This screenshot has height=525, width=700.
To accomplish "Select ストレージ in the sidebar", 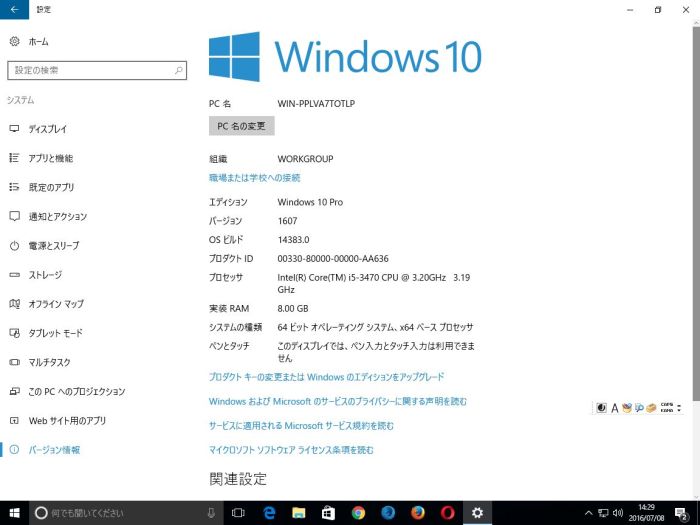I will point(44,275).
